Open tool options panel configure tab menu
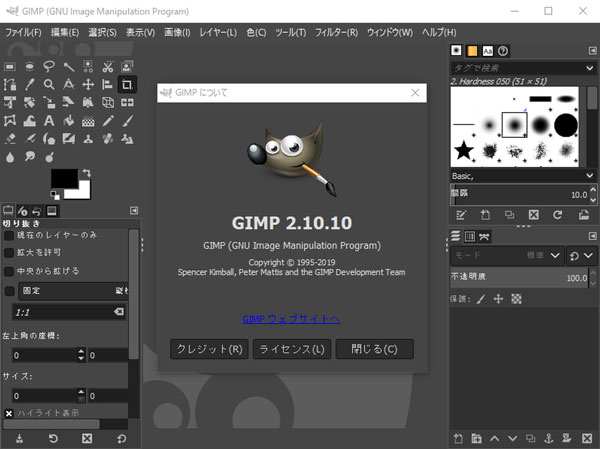 tap(134, 211)
